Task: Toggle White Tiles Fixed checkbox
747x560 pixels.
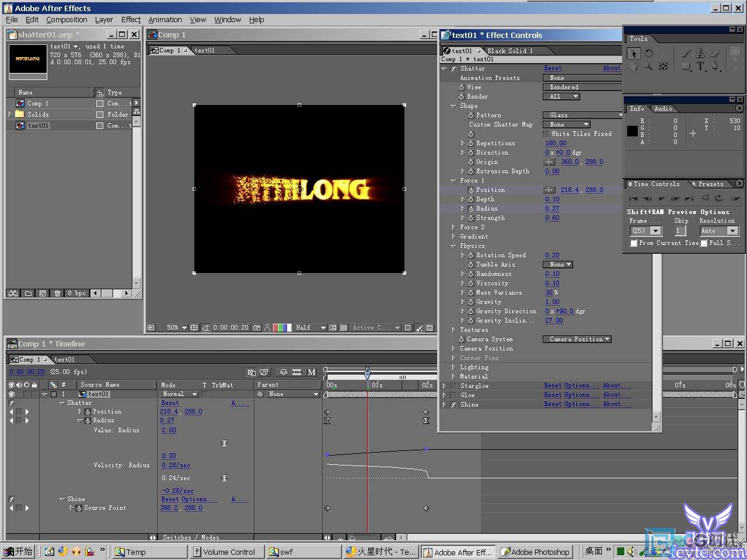Action: [x=547, y=134]
